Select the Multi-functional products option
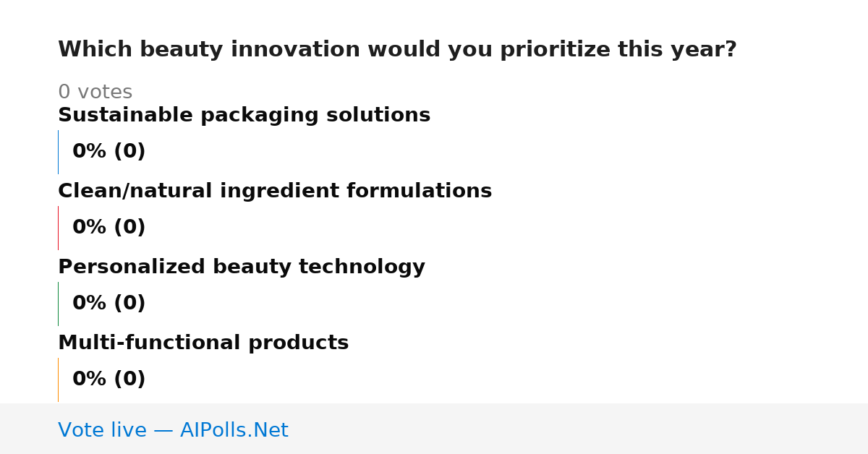868x454 pixels. 203,343
